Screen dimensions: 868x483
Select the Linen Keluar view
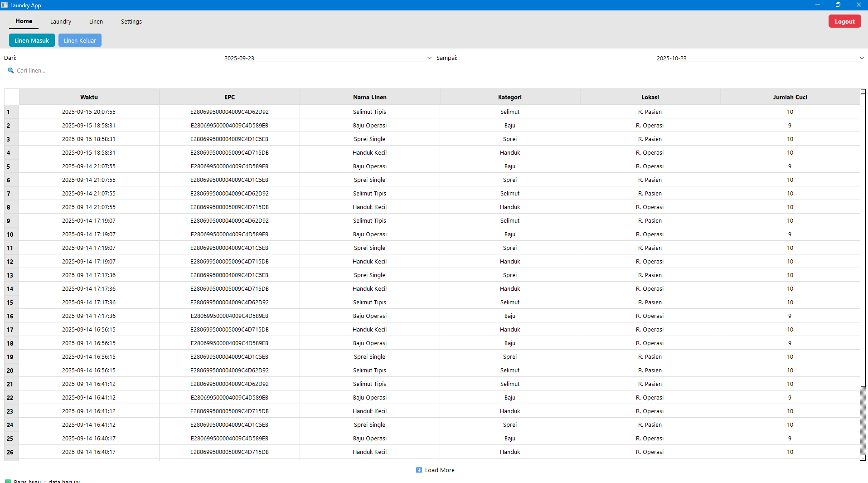click(x=79, y=40)
